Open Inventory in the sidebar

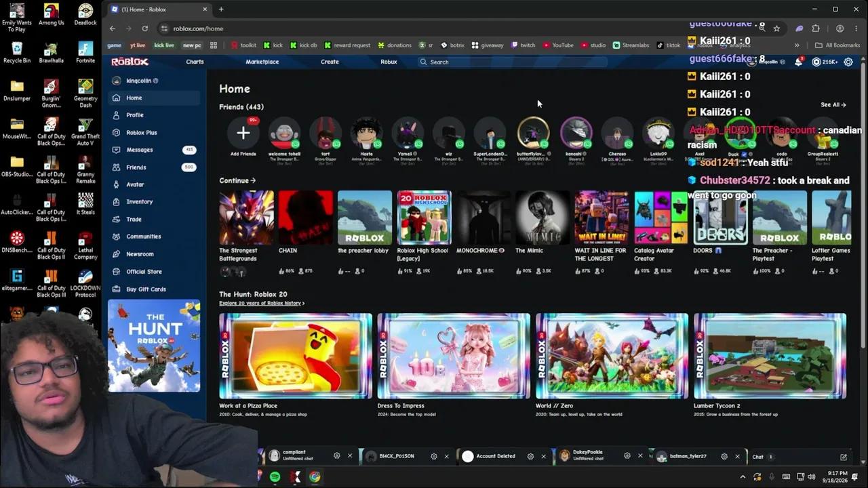click(154, 202)
